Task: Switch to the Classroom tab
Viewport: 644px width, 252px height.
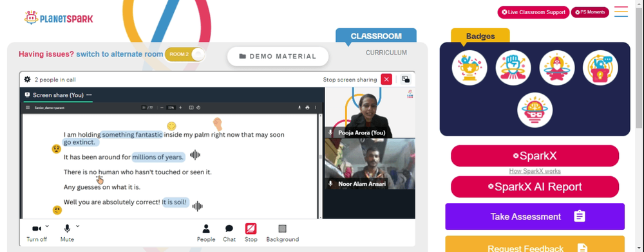Action: tap(376, 35)
